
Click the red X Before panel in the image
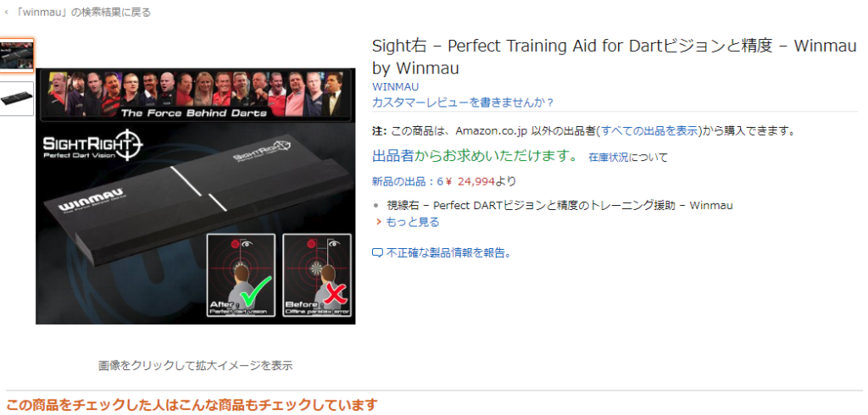[x=317, y=275]
